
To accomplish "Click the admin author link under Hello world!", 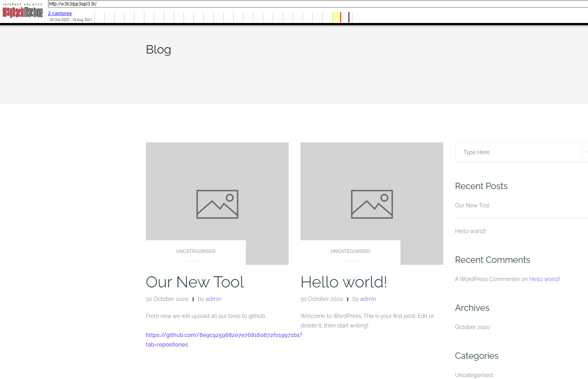I will (368, 299).
